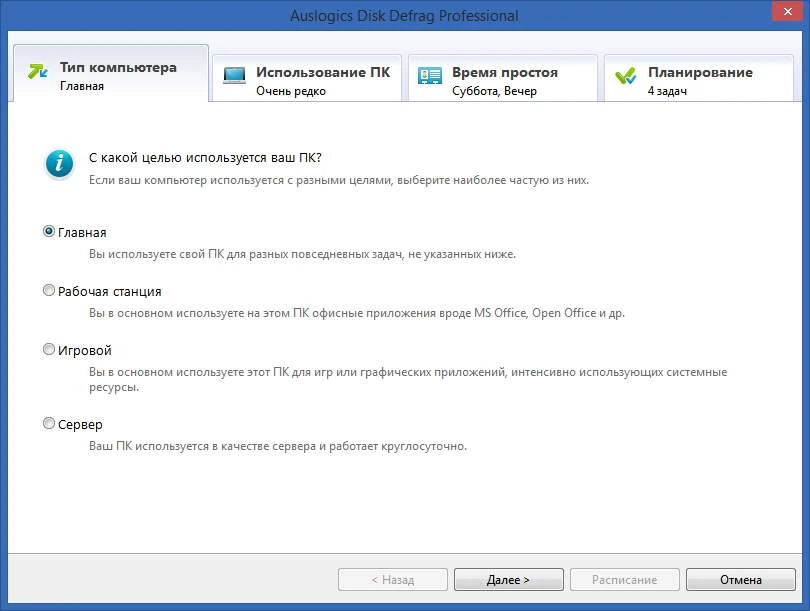Click the Расписание button

tap(625, 579)
